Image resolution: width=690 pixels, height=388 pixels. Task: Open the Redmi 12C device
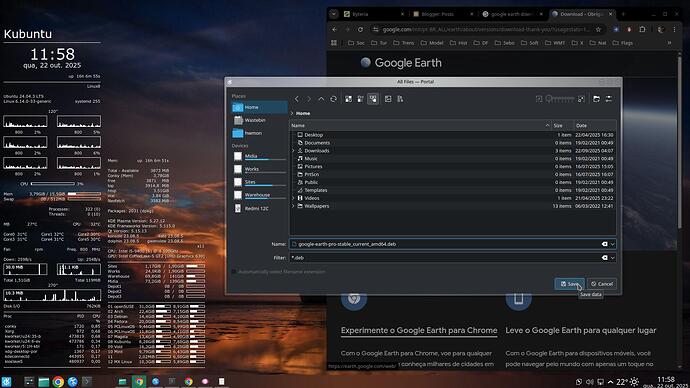point(259,208)
